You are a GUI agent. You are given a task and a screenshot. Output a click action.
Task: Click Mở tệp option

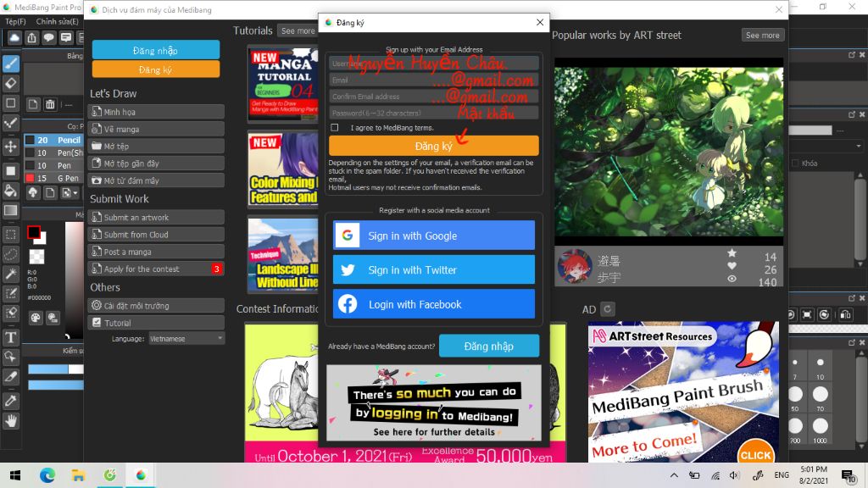(x=157, y=146)
